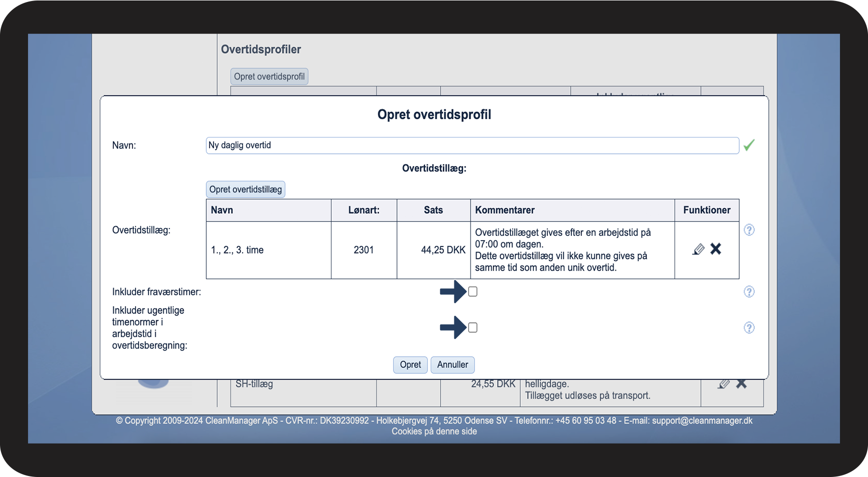Click the Funktioner column header

[x=707, y=210]
